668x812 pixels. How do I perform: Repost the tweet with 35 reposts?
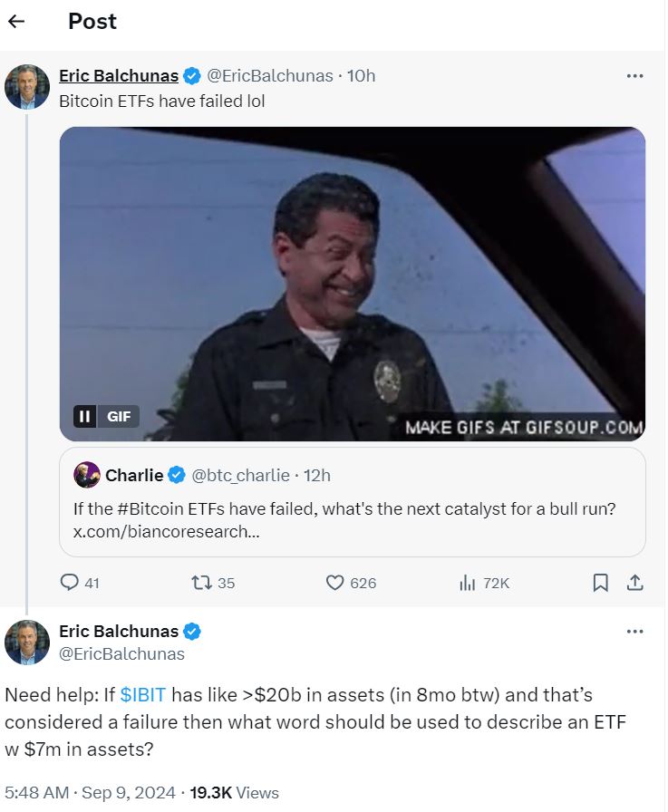click(x=202, y=583)
